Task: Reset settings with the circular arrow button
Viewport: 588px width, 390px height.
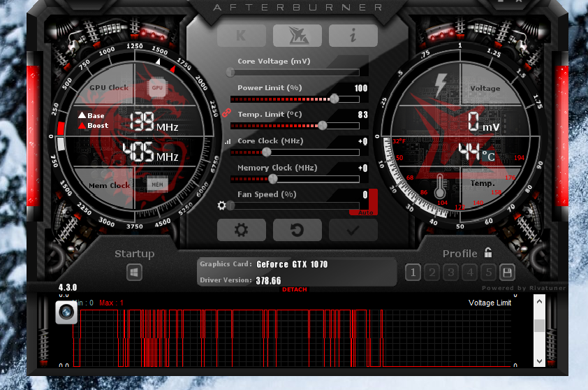Action: [297, 230]
